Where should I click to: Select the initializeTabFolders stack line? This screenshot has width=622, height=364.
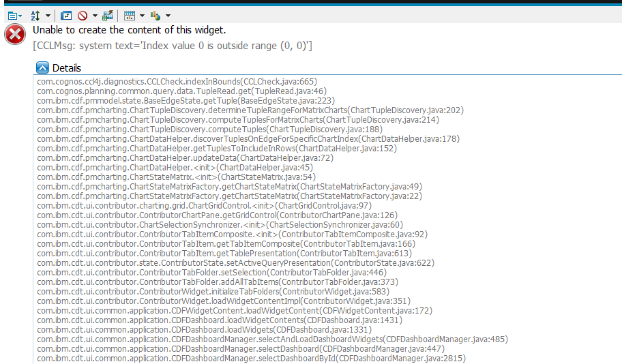click(x=213, y=292)
